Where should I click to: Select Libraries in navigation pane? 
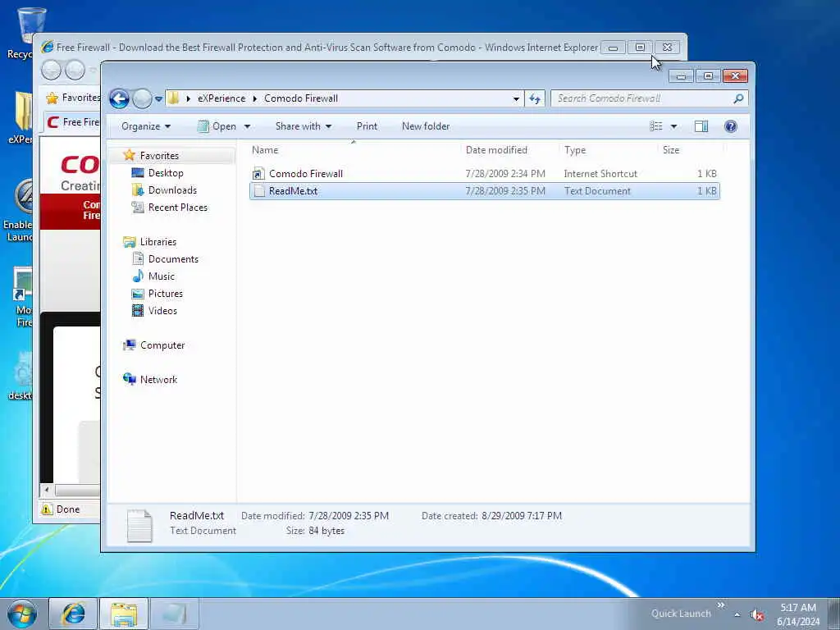(x=158, y=242)
